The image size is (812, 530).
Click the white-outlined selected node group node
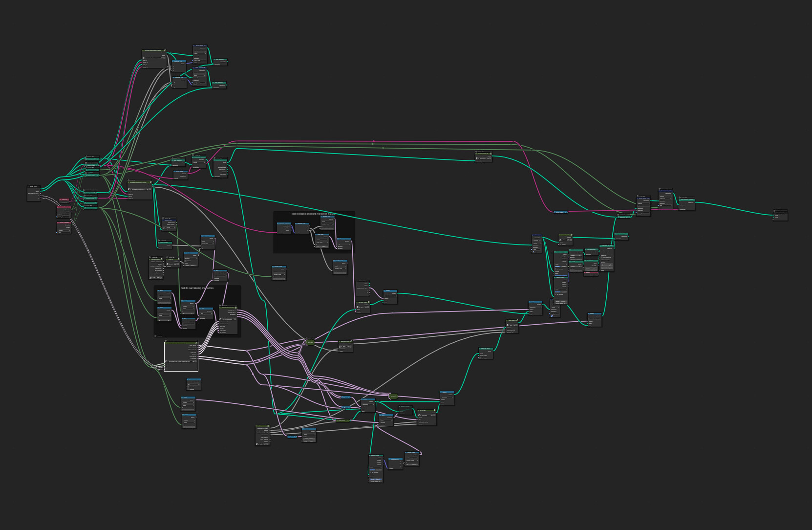181,356
